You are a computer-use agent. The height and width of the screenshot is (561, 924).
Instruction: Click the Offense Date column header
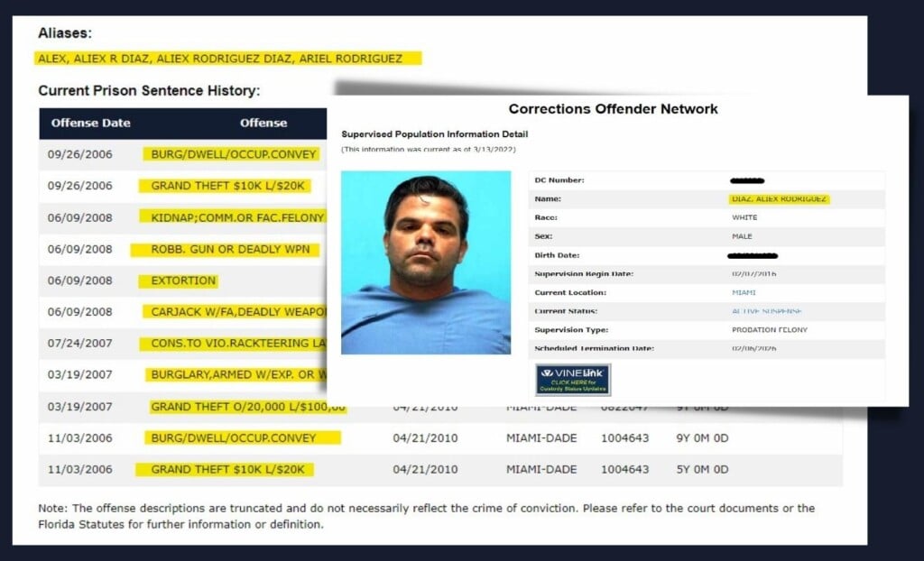coord(90,123)
